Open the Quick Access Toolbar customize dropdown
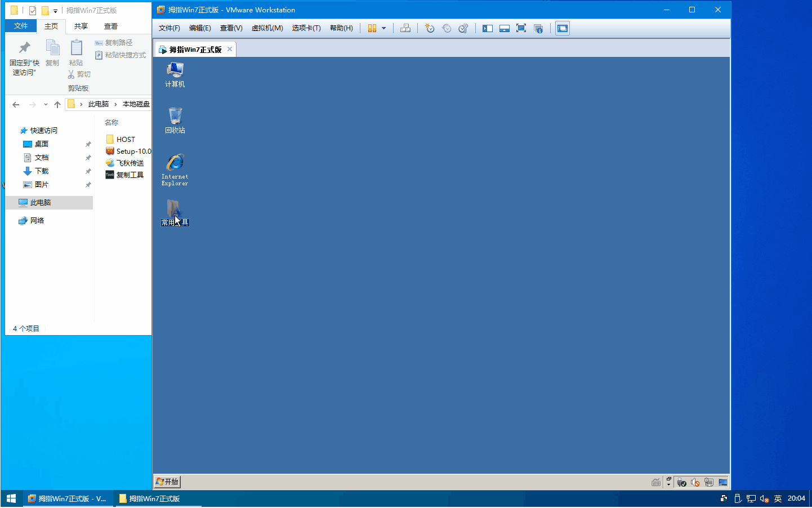 [55, 11]
